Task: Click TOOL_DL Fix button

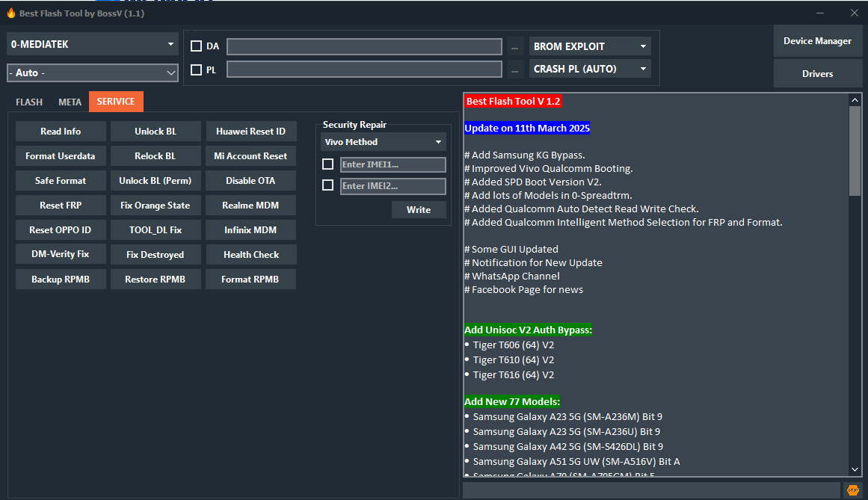Action: pos(156,229)
